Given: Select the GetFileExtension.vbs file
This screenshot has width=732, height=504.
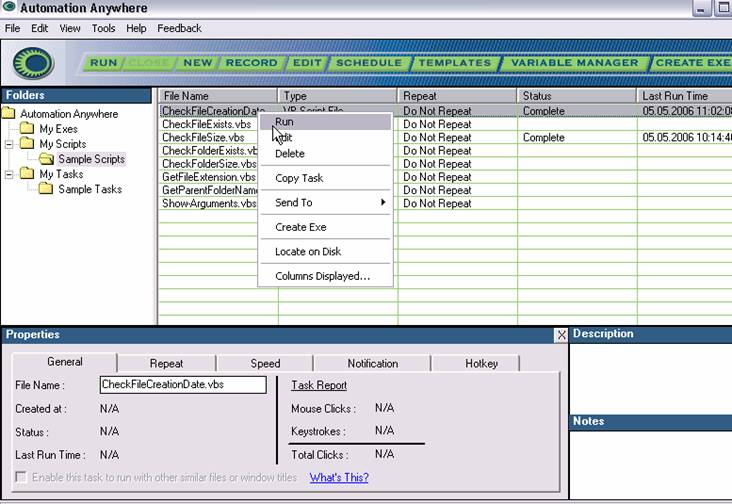Looking at the screenshot, I should click(209, 177).
